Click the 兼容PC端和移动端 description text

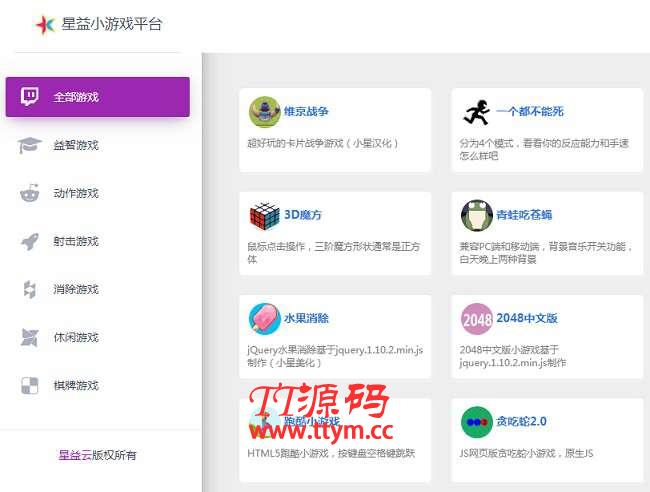[x=546, y=253]
